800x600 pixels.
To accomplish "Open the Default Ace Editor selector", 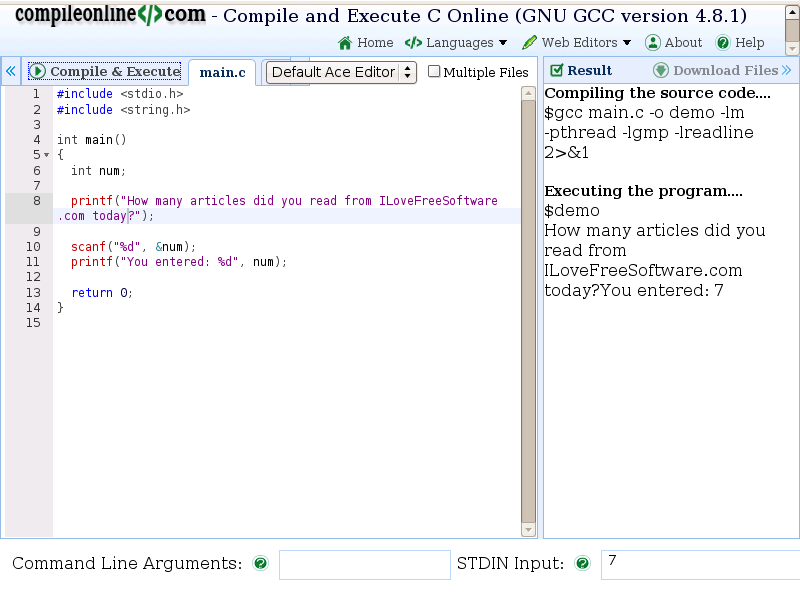I will tap(341, 72).
